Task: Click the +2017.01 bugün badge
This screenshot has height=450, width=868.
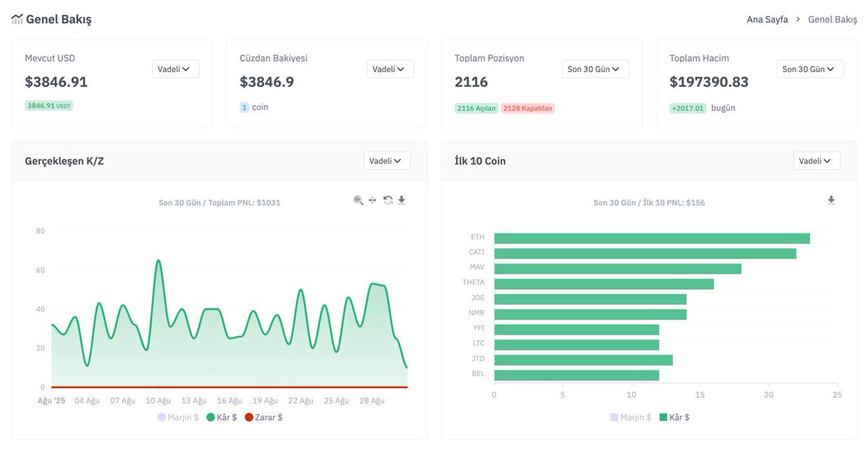Action: [688, 108]
